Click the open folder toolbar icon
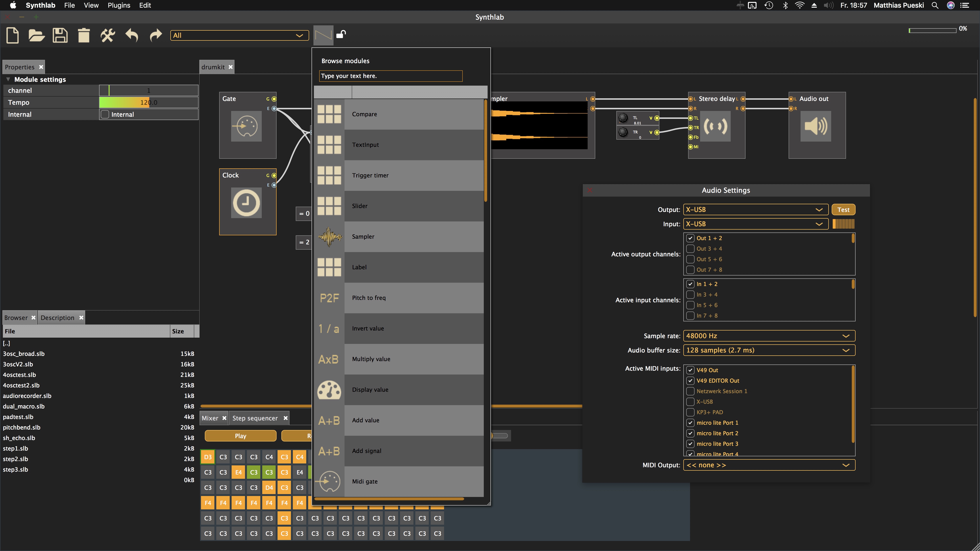 pos(37,35)
